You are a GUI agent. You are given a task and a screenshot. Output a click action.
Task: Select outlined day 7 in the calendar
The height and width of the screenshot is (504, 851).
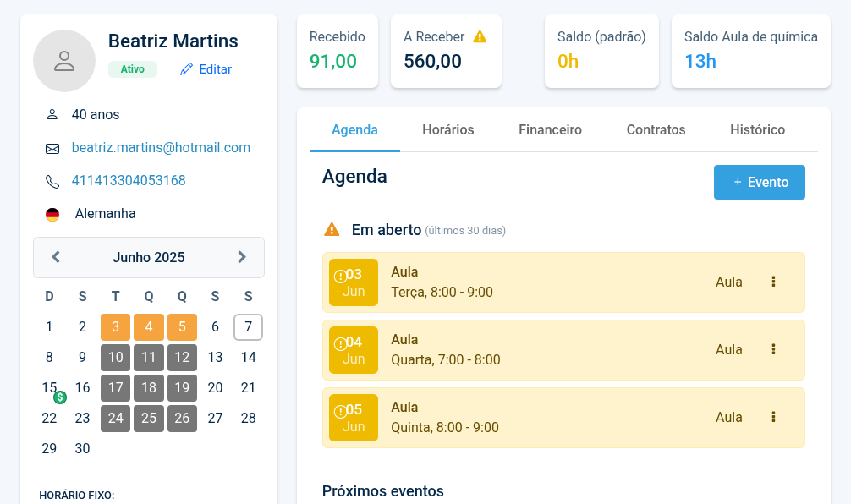(x=248, y=327)
